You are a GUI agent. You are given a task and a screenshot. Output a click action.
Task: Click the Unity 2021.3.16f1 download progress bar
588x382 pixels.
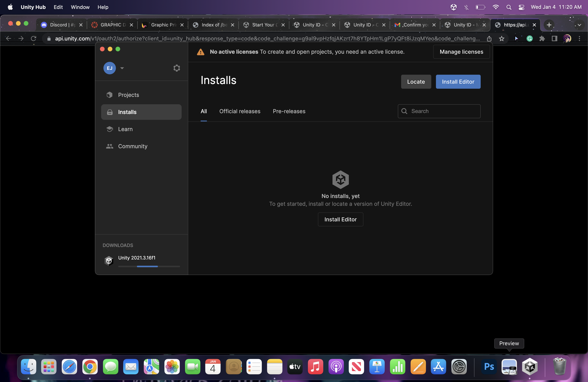tap(149, 266)
